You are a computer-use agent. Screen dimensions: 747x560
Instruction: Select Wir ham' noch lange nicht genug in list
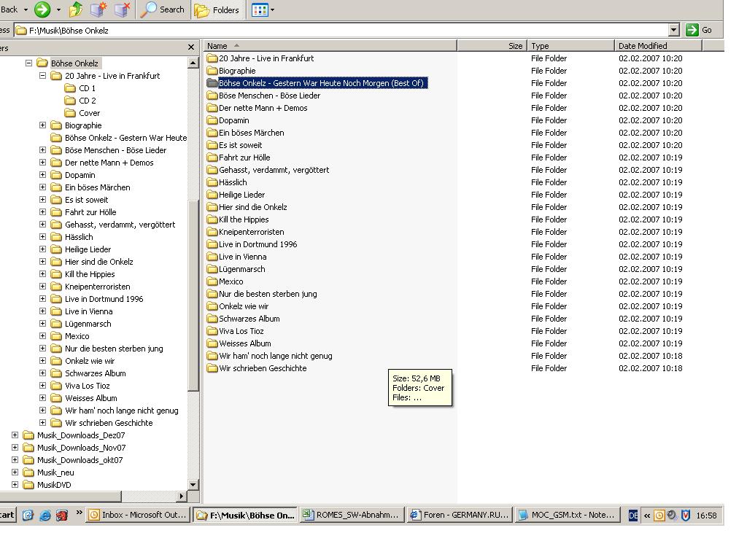click(275, 356)
